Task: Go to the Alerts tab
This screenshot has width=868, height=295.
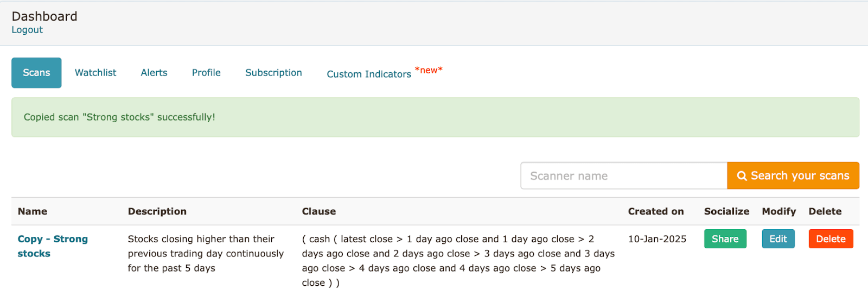Action: pos(154,73)
